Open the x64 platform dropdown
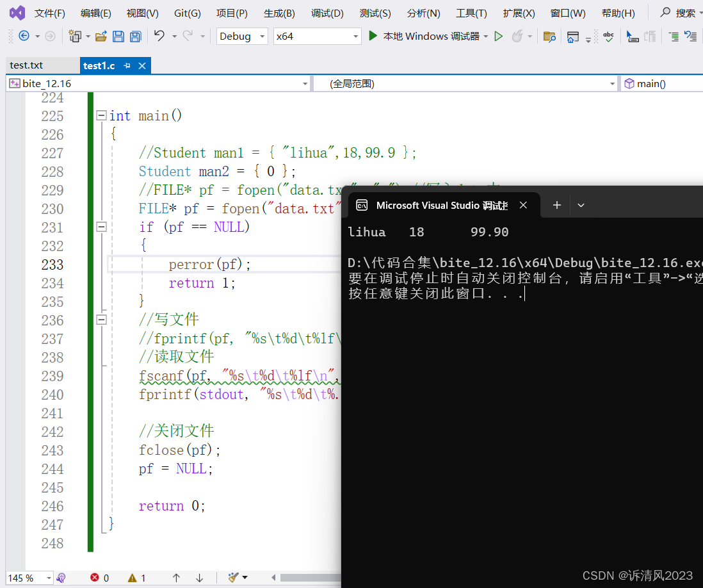703x588 pixels. click(317, 37)
